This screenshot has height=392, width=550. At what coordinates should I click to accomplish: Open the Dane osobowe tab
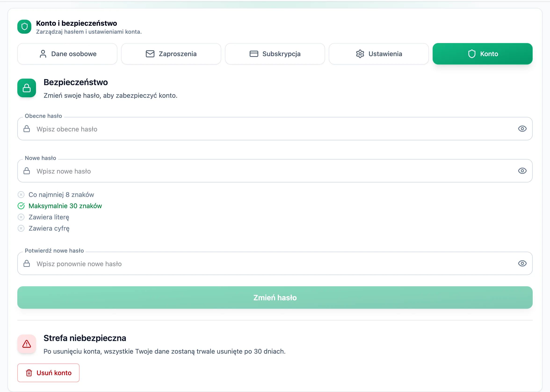tap(67, 54)
